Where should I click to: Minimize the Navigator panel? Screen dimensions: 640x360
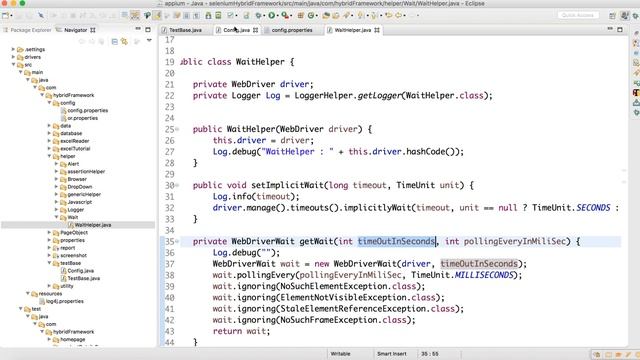click(138, 29)
